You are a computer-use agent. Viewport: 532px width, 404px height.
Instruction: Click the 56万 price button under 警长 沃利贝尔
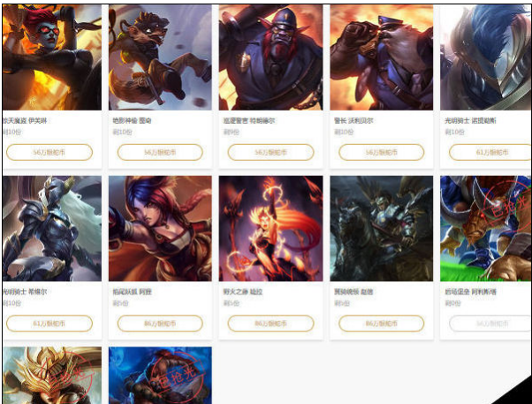pos(382,152)
